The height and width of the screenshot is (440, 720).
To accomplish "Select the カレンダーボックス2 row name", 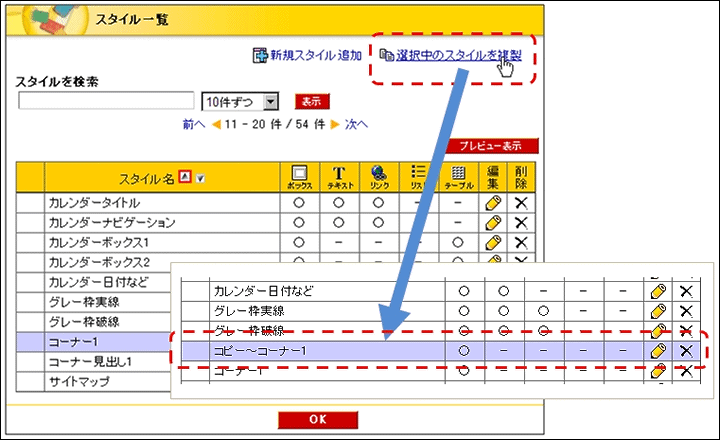I will (99, 262).
